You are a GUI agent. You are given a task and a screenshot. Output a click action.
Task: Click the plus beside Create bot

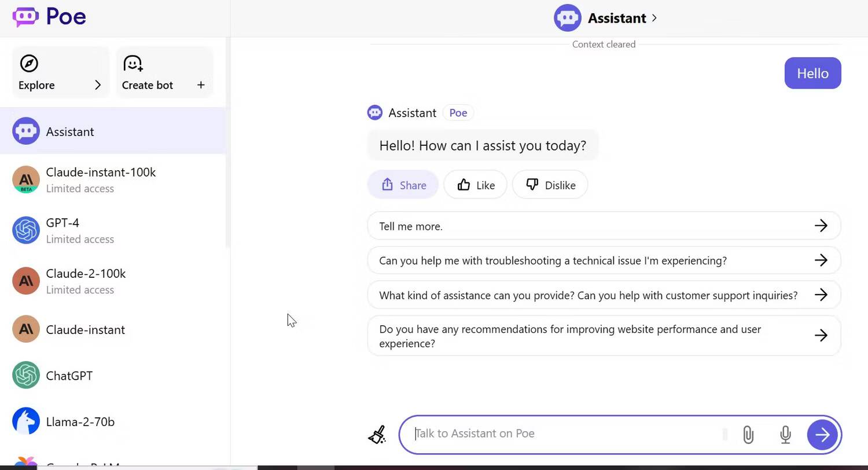point(201,85)
